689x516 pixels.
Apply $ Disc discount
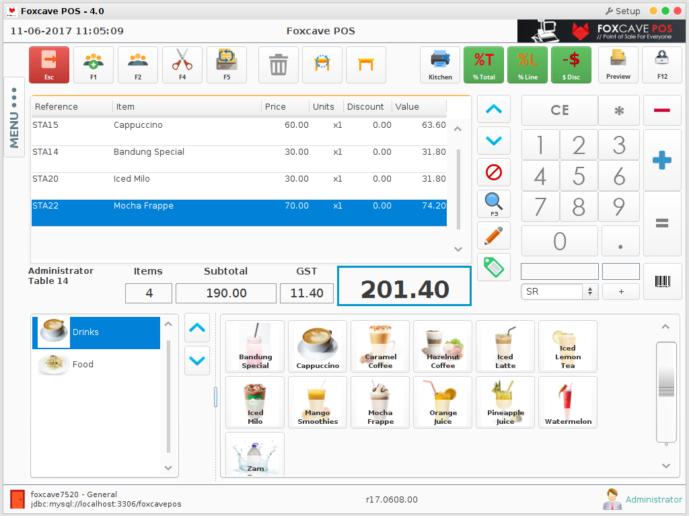pyautogui.click(x=571, y=65)
